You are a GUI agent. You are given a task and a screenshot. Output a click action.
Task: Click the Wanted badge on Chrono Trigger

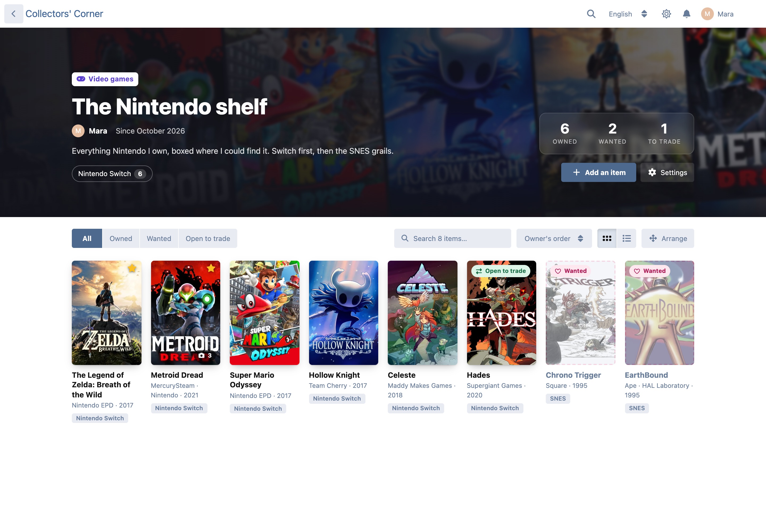pyautogui.click(x=571, y=271)
